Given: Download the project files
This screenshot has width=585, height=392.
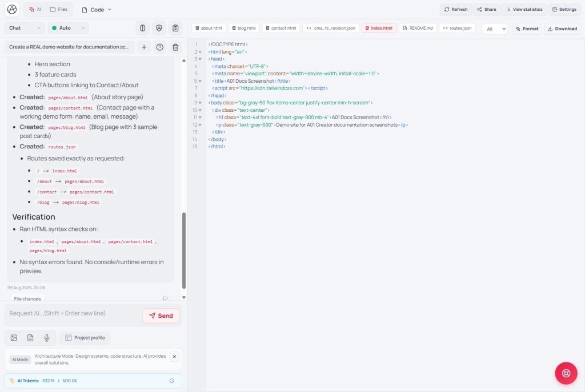Looking at the screenshot, I should (562, 29).
